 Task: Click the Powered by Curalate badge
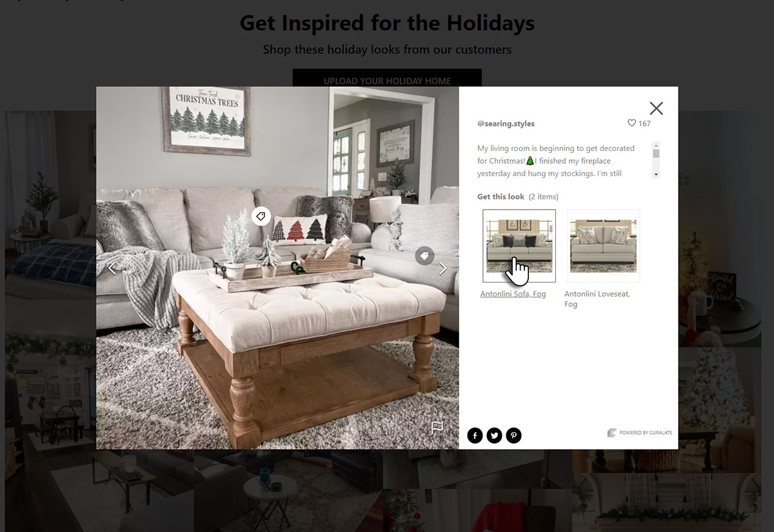point(640,433)
